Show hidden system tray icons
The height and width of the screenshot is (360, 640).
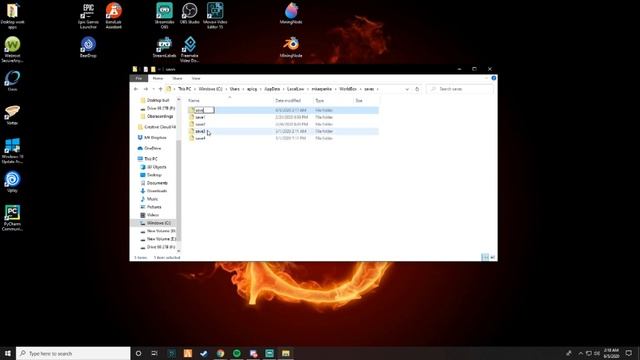tap(580, 353)
